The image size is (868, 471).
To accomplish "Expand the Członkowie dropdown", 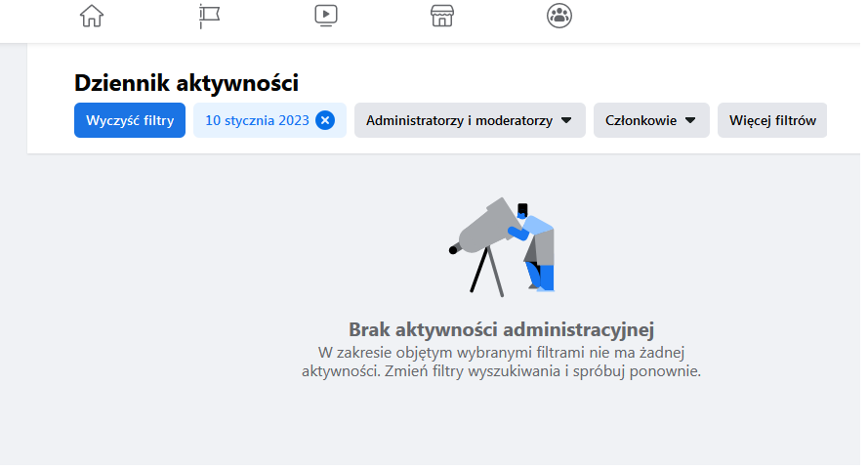I will point(651,120).
